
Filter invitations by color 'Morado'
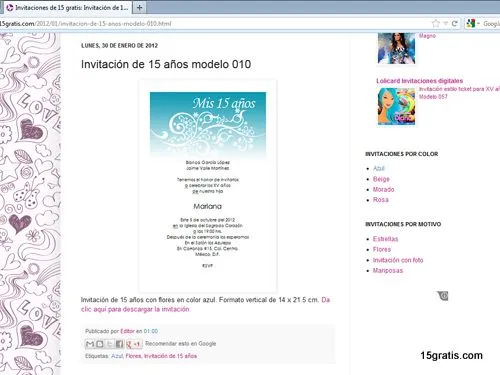[383, 189]
